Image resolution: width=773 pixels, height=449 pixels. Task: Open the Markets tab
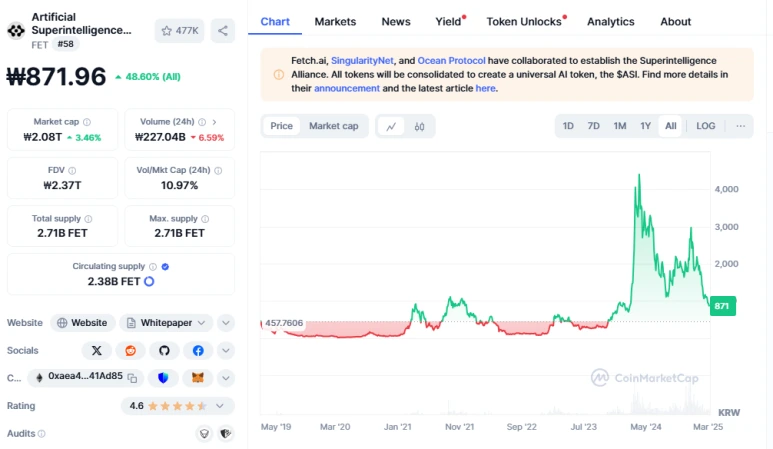click(x=335, y=22)
